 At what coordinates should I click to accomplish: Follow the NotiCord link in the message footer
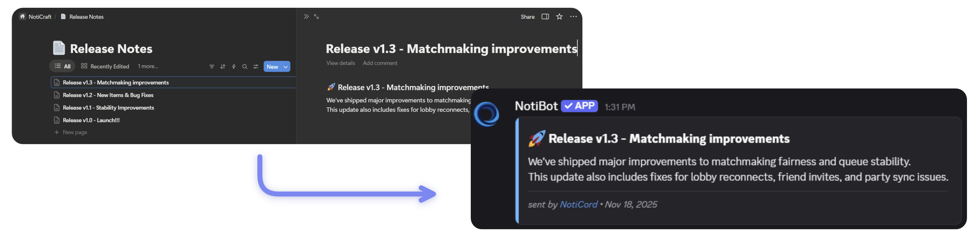click(579, 204)
